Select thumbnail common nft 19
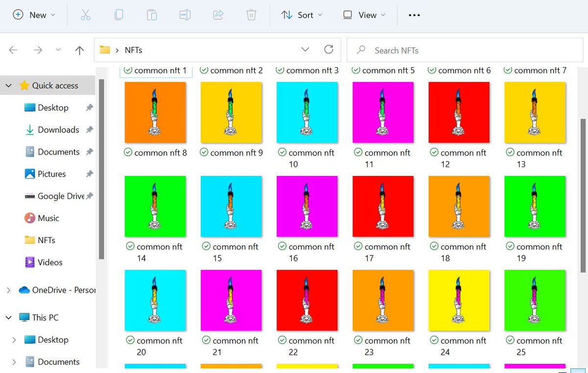This screenshot has width=588, height=373. point(535,206)
